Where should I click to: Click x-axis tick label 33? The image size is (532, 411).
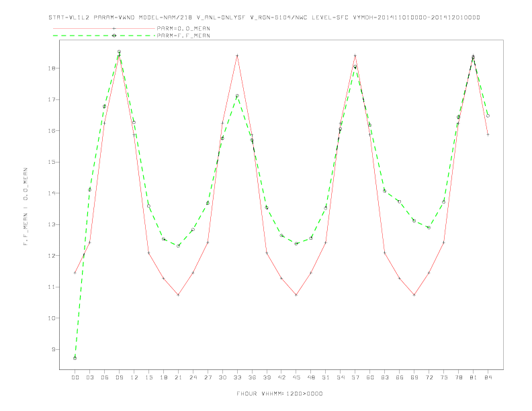tap(237, 377)
